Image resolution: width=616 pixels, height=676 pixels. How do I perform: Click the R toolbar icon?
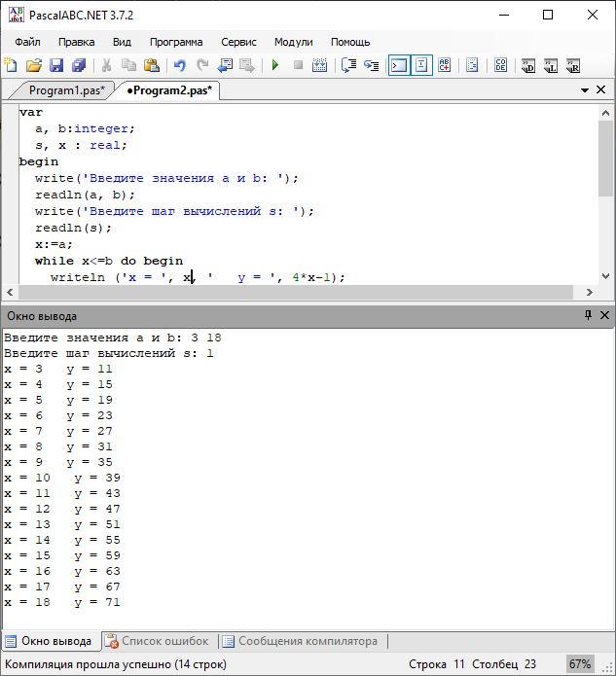[x=573, y=65]
